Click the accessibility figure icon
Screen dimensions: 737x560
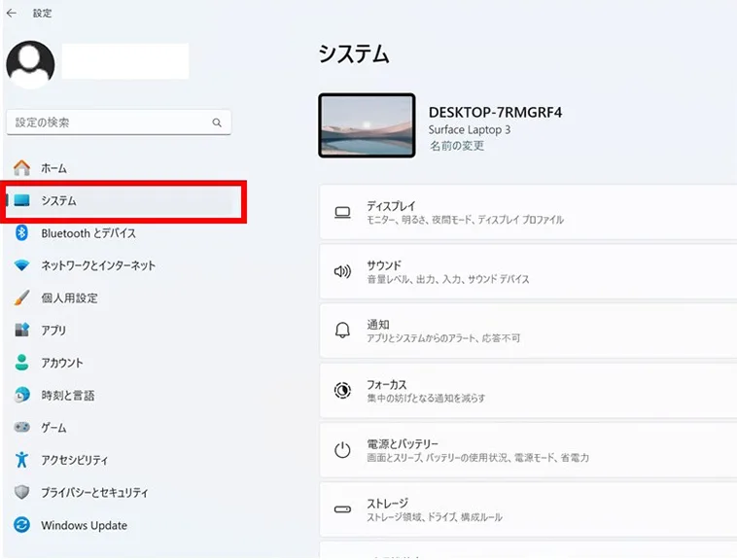coord(22,460)
